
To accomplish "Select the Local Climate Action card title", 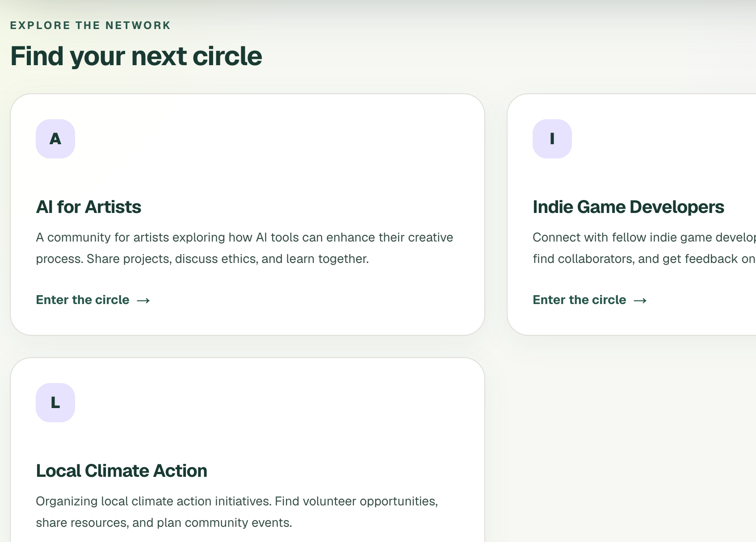I will (x=122, y=471).
